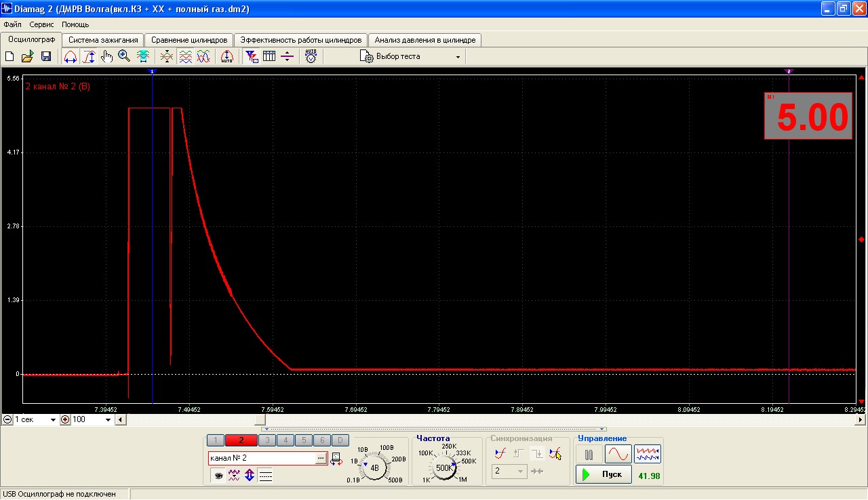The image size is (868, 500).
Task: Switch to the Осциллограф tab
Action: pos(32,39)
